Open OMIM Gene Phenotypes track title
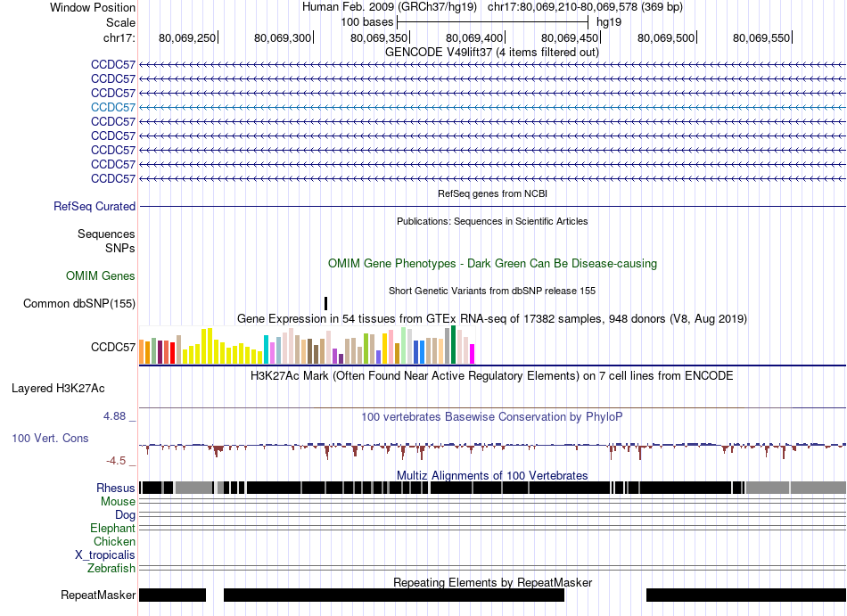Viewport: 847px width, 616px height. click(492, 264)
